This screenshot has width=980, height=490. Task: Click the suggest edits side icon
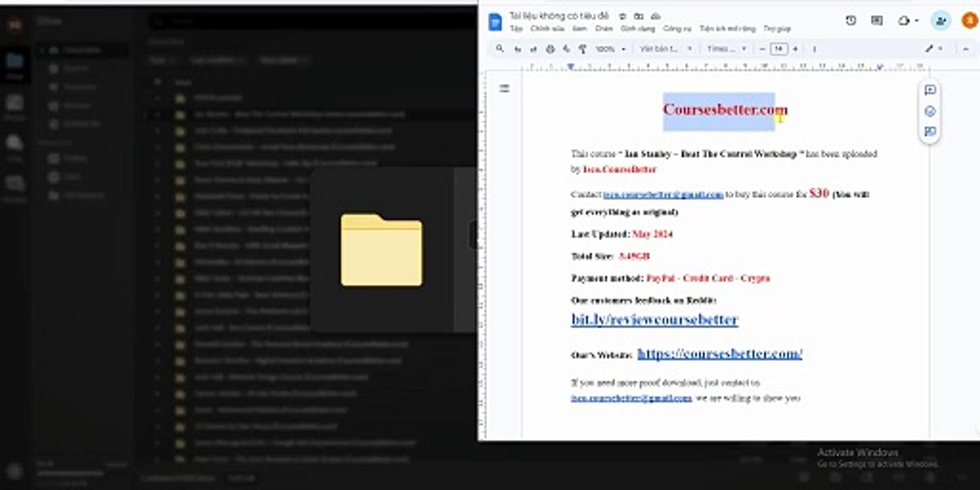tap(930, 131)
